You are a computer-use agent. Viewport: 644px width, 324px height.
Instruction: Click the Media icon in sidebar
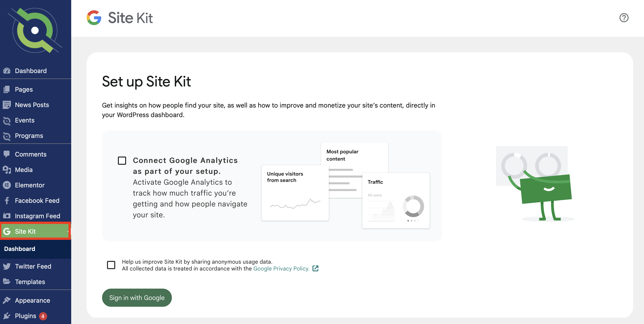pyautogui.click(x=7, y=170)
